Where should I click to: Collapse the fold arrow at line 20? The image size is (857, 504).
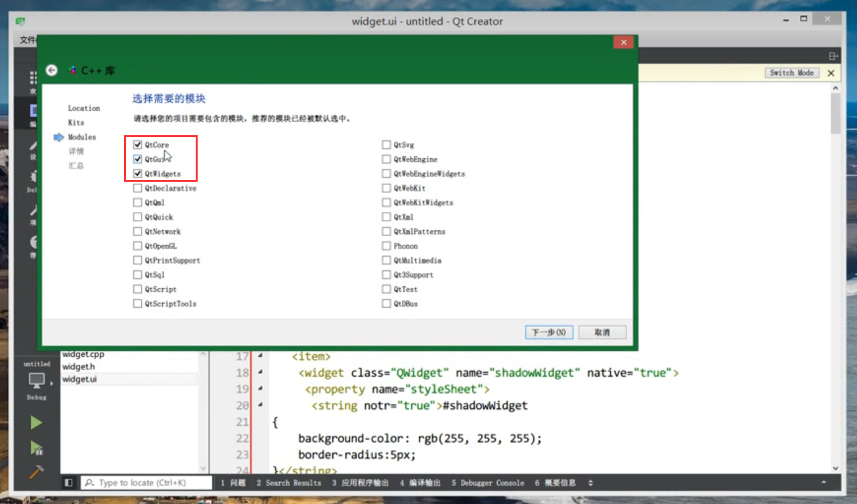point(260,406)
